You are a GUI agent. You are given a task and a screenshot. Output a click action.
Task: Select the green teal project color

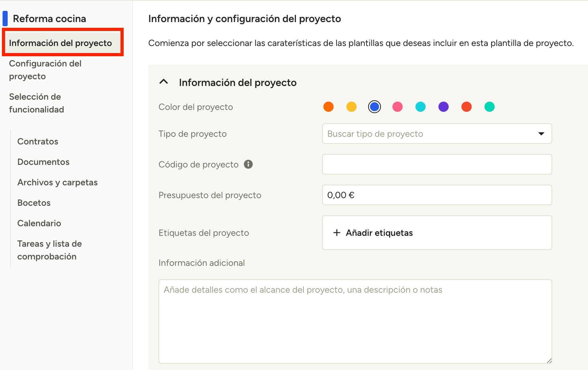click(489, 107)
